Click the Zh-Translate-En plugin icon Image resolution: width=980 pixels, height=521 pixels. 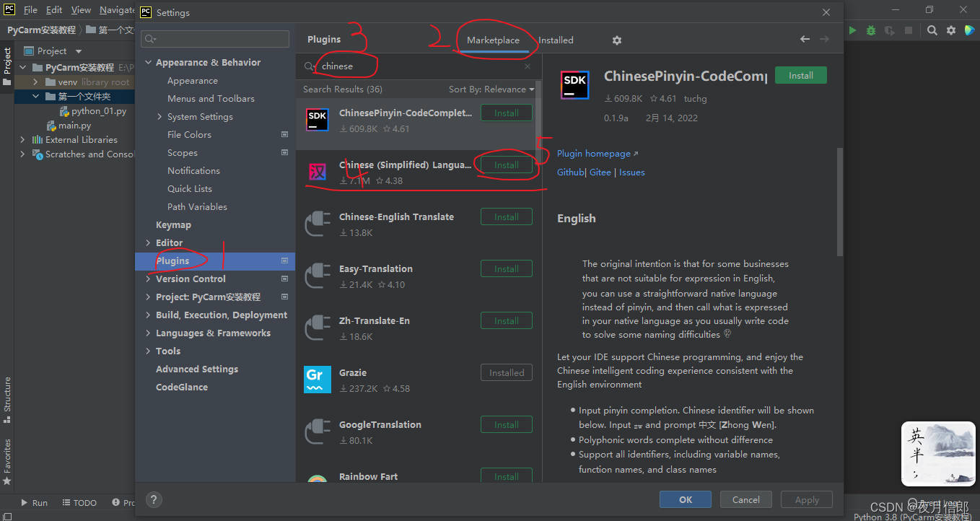[318, 327]
